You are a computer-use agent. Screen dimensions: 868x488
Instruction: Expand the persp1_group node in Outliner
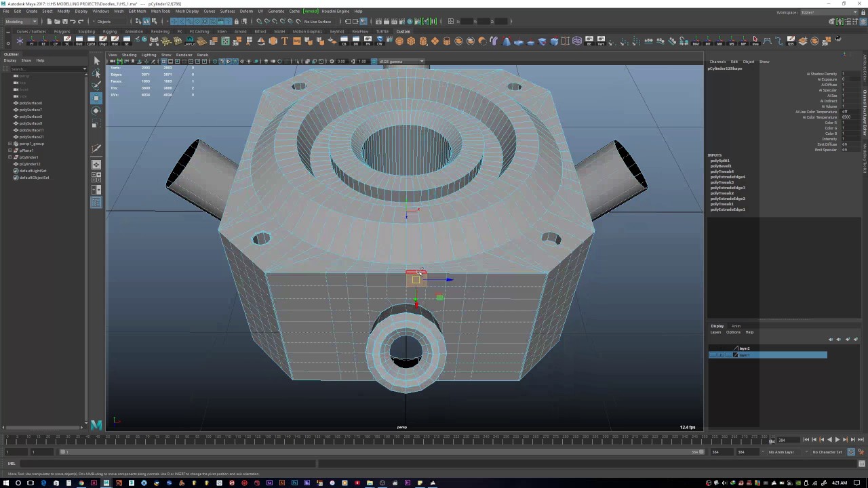tap(9, 144)
